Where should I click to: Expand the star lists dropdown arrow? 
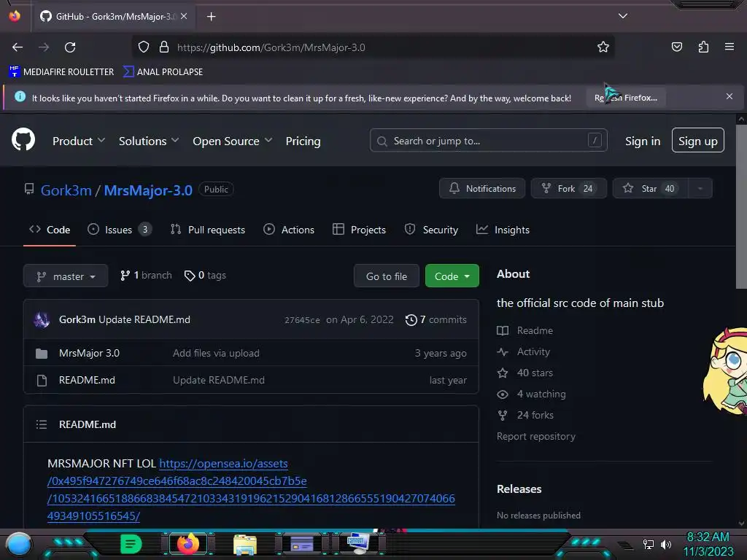pyautogui.click(x=700, y=188)
